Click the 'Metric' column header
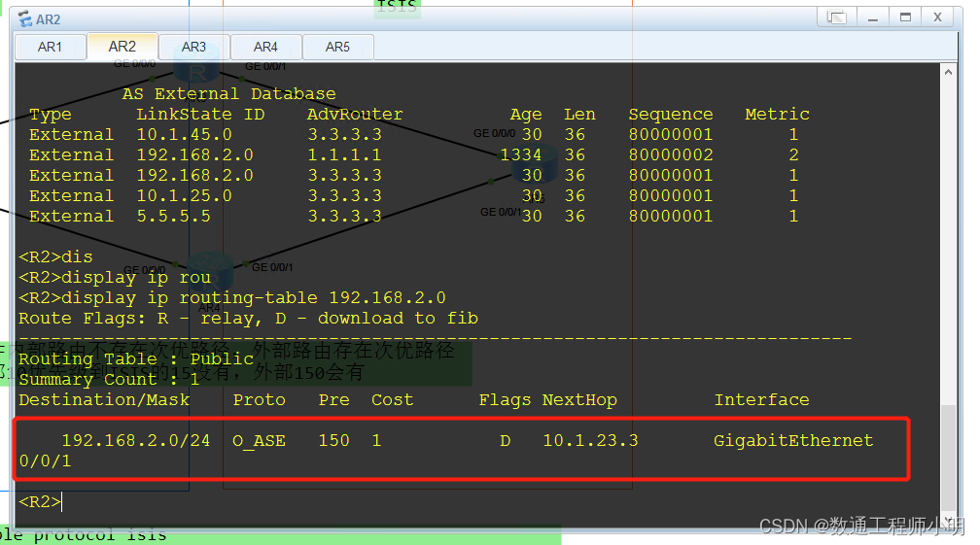Viewport: 980px width, 545px height. point(777,115)
